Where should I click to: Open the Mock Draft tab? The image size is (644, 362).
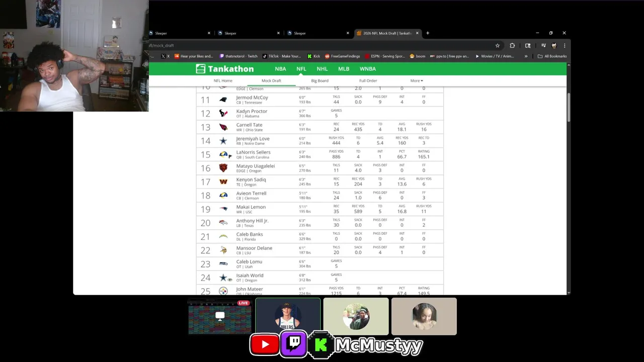(x=271, y=81)
